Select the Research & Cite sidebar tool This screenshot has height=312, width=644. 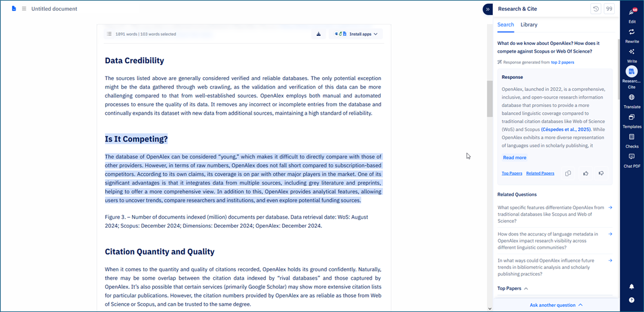(632, 77)
